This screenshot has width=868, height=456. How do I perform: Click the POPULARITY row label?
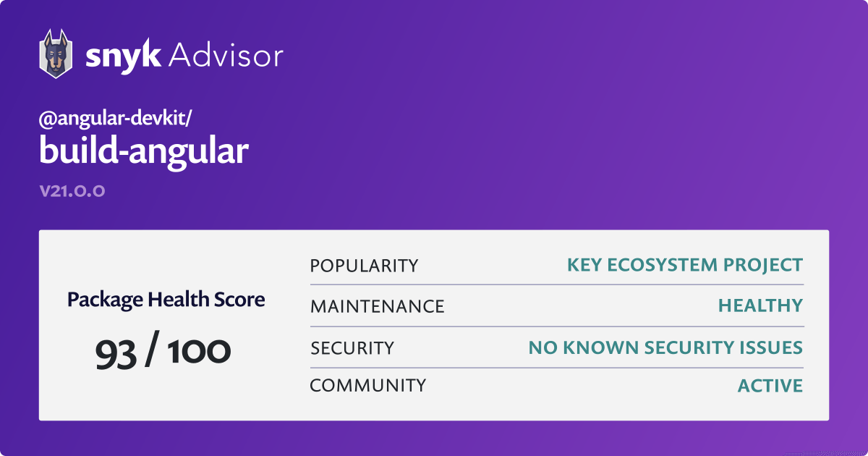(x=364, y=266)
